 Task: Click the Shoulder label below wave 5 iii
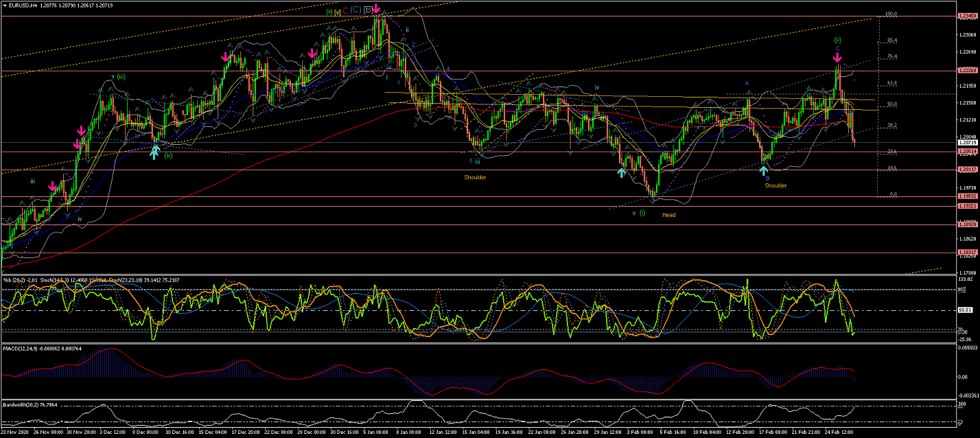[x=475, y=177]
